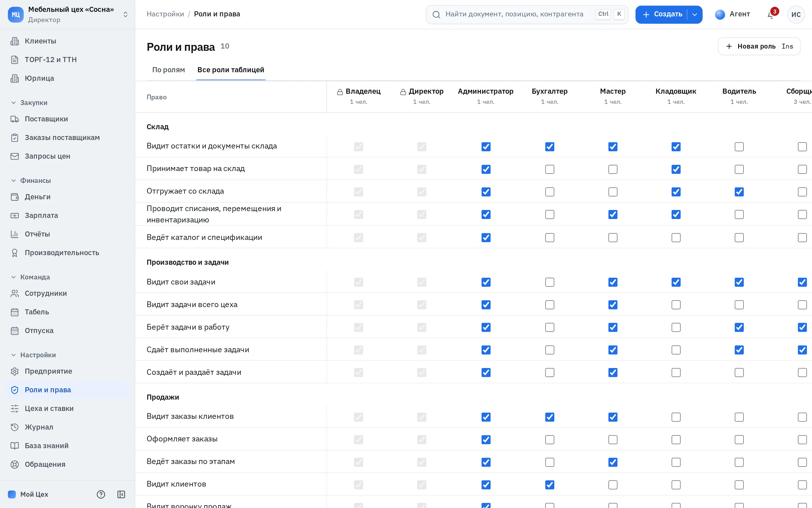The height and width of the screenshot is (508, 812).
Task: Click Запросы цен envelope icon
Action: [x=14, y=156]
